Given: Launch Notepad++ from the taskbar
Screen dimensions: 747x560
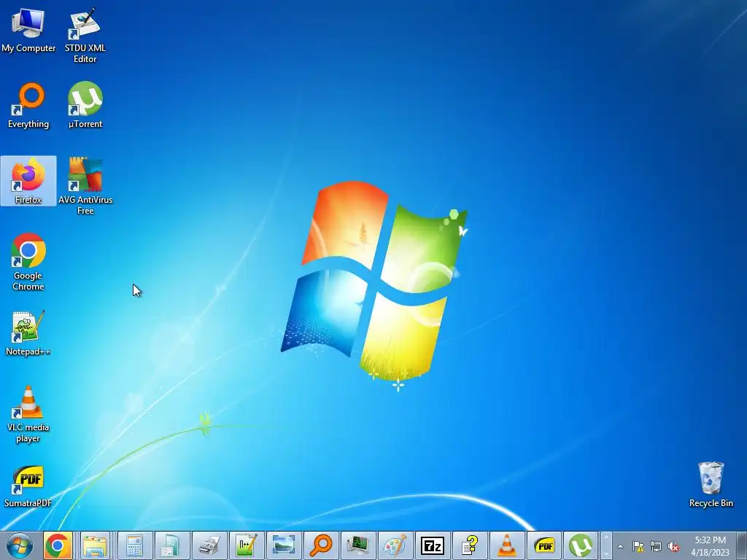Looking at the screenshot, I should point(247,545).
